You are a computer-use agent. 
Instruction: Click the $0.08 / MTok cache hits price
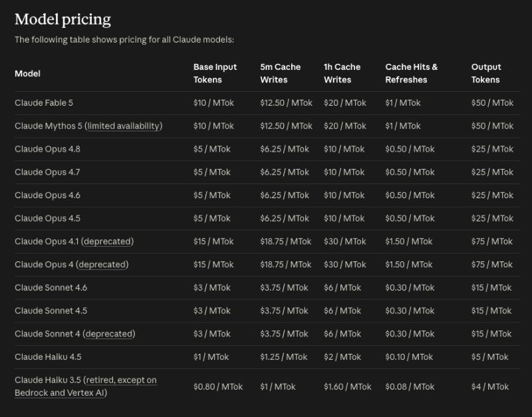(x=410, y=386)
